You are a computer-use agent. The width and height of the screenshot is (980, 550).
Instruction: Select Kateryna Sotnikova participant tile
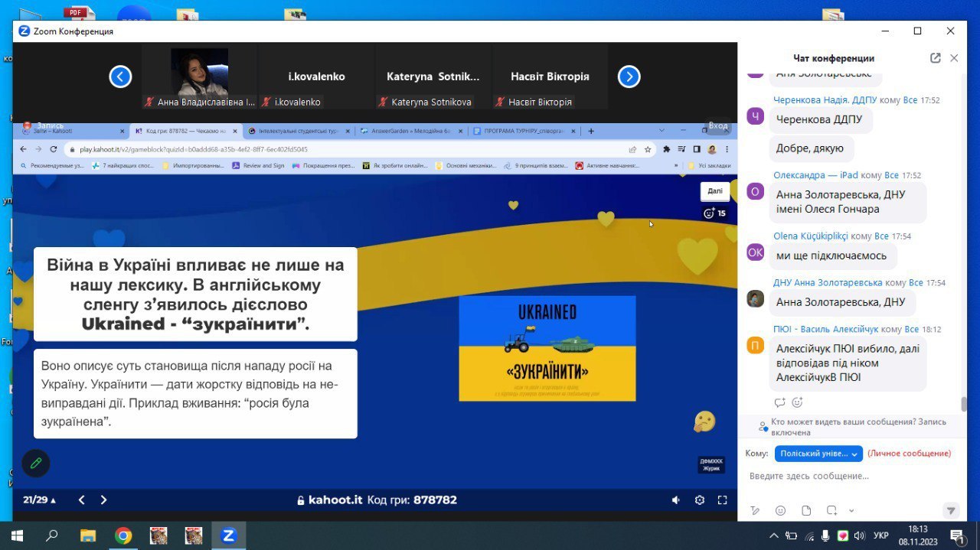tap(433, 77)
